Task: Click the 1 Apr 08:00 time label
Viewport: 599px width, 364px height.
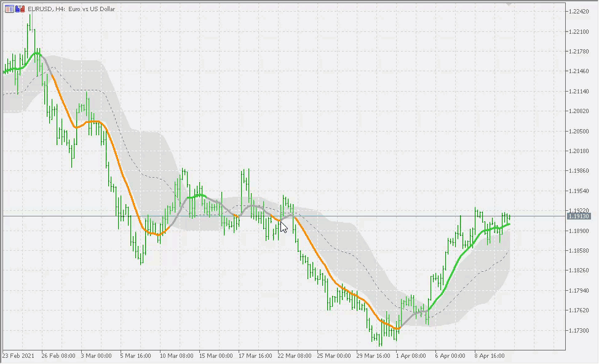Action: pyautogui.click(x=411, y=355)
